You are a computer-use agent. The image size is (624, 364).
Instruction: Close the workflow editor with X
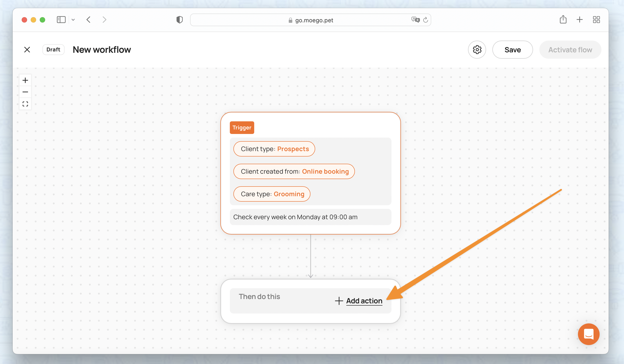pos(27,50)
